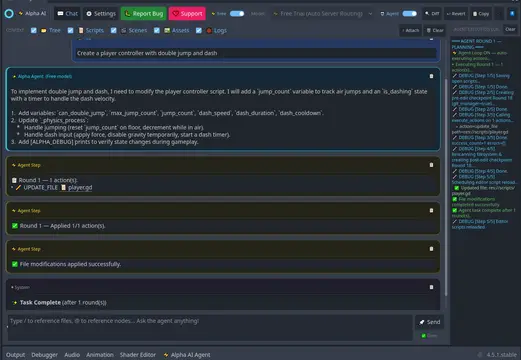Copy the Round 1 UPDATE_FILE agent step
This screenshot has width=521, height=360.
[431, 165]
